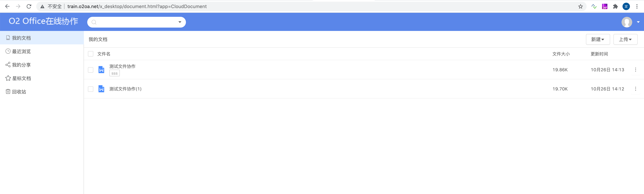This screenshot has width=644, height=194.
Task: Click the sss tag label
Action: point(114,73)
